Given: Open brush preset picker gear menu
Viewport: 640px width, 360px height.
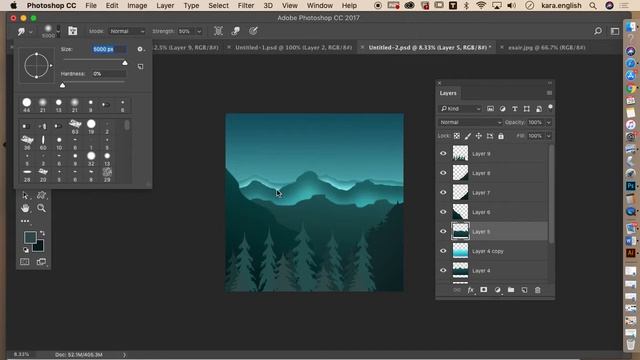Looking at the screenshot, I should [140, 49].
